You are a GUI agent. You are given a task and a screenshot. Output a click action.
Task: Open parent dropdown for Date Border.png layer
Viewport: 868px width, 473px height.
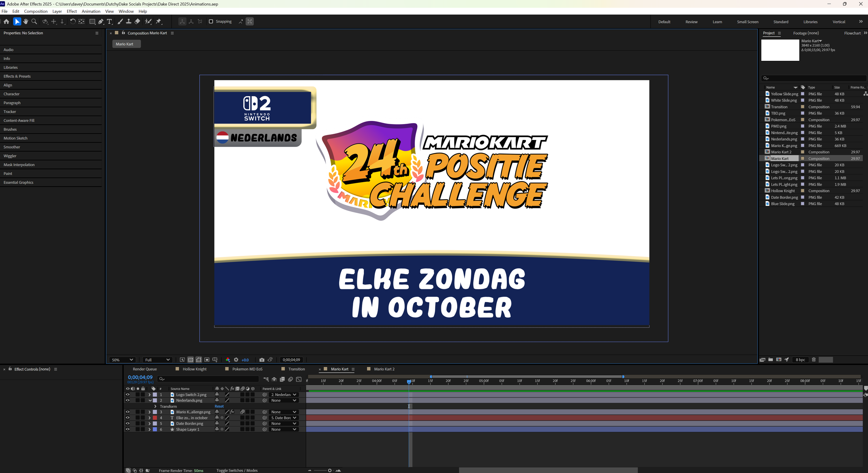click(284, 424)
